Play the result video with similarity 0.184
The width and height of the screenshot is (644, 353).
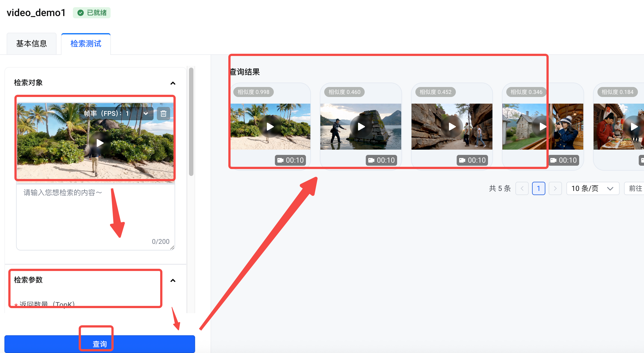634,127
